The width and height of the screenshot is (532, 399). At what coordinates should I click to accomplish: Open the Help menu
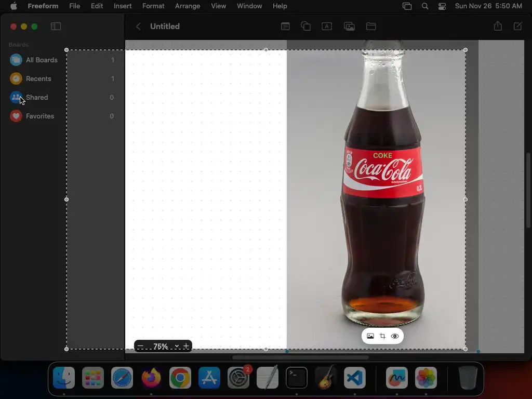pos(280,6)
